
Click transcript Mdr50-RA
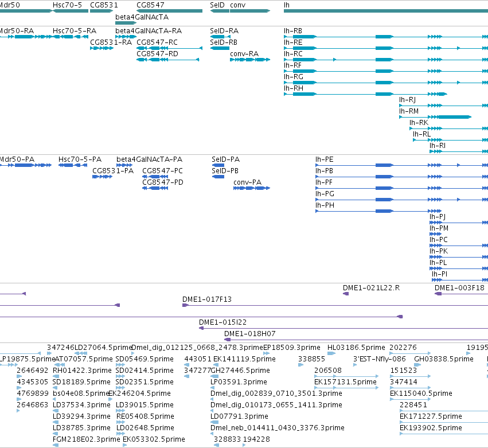point(17,31)
